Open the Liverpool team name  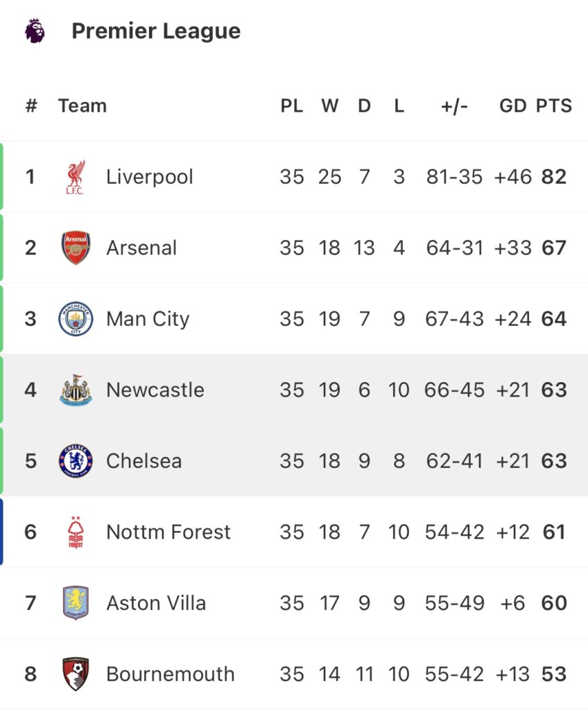point(150,177)
